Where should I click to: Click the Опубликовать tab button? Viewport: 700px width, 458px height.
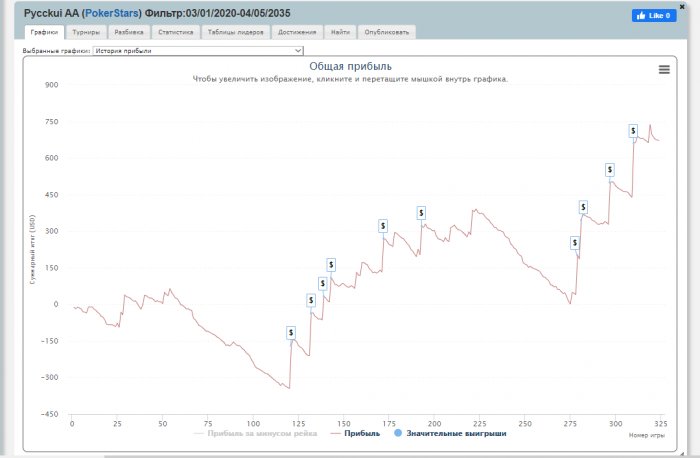click(387, 32)
